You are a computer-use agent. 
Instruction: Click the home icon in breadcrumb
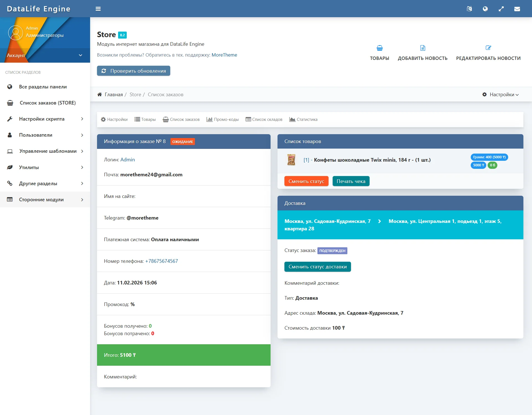[100, 95]
